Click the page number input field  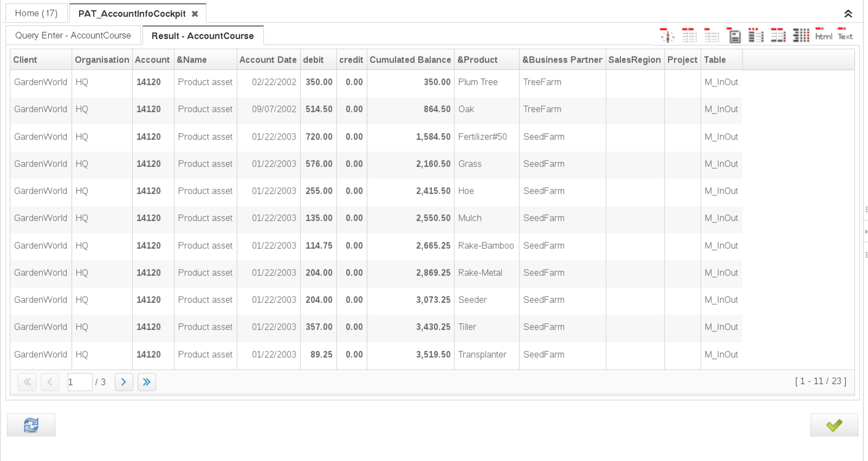click(x=79, y=382)
